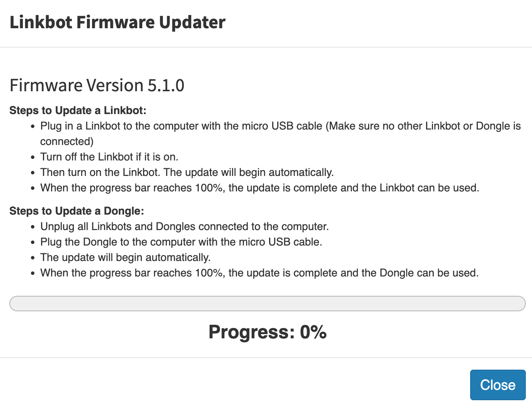This screenshot has height=406, width=532.
Task: Click the Close button
Action: pos(498,385)
